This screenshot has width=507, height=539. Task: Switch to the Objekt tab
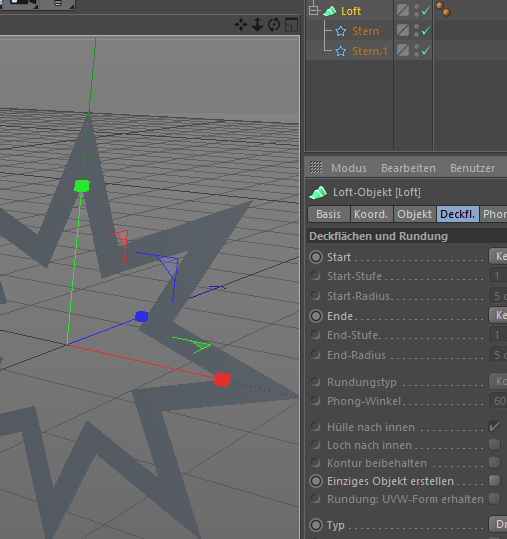[x=415, y=214]
